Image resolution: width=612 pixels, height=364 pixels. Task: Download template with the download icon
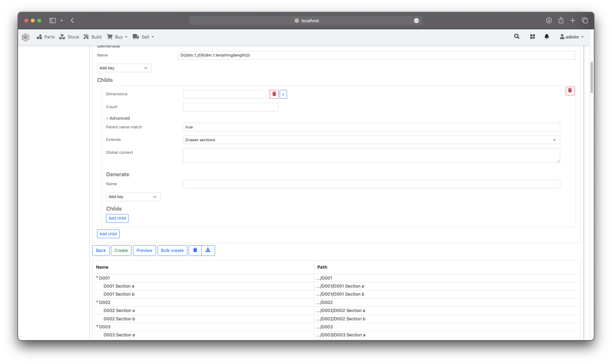[208, 250]
